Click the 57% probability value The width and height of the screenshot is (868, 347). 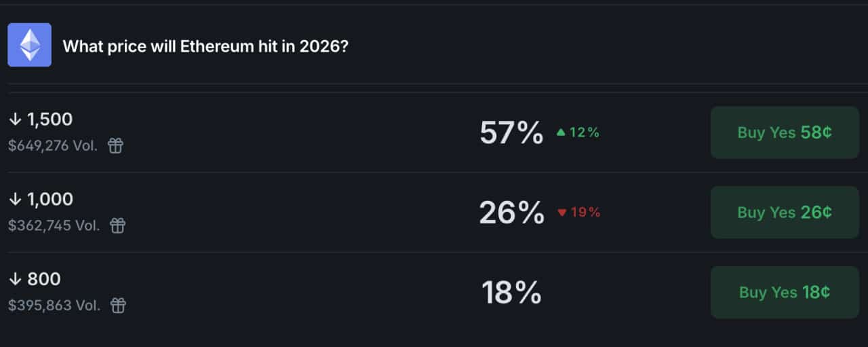pos(511,132)
